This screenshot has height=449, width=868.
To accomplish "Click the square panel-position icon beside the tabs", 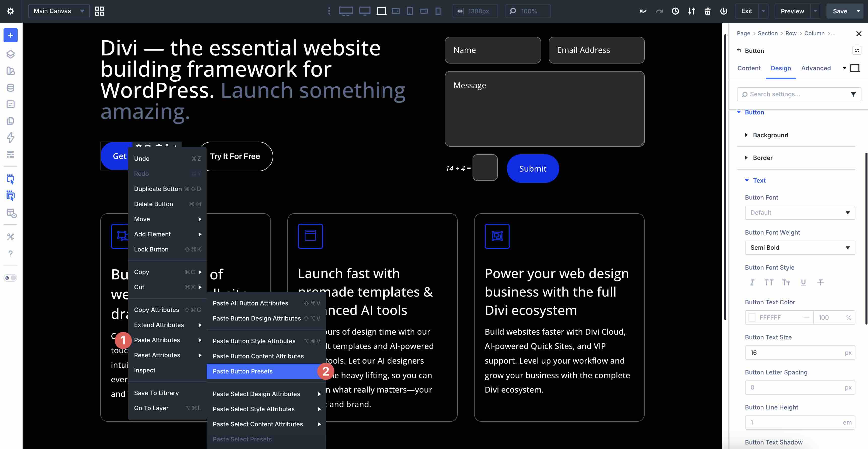I will coord(855,68).
